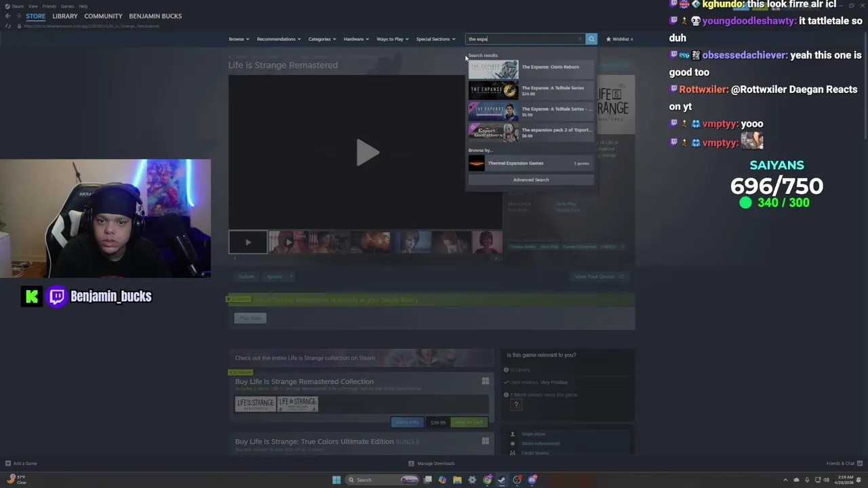Open Task View on the taskbar
The image size is (868, 488).
[x=428, y=480]
